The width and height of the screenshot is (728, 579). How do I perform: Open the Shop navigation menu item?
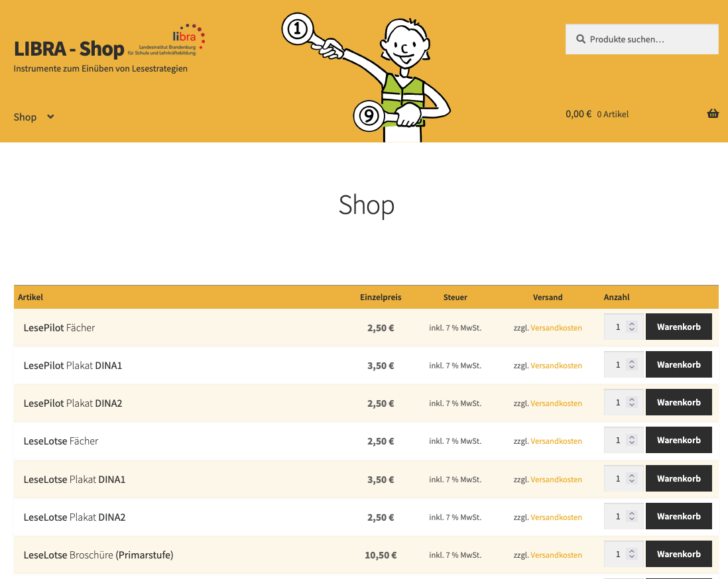[x=25, y=117]
